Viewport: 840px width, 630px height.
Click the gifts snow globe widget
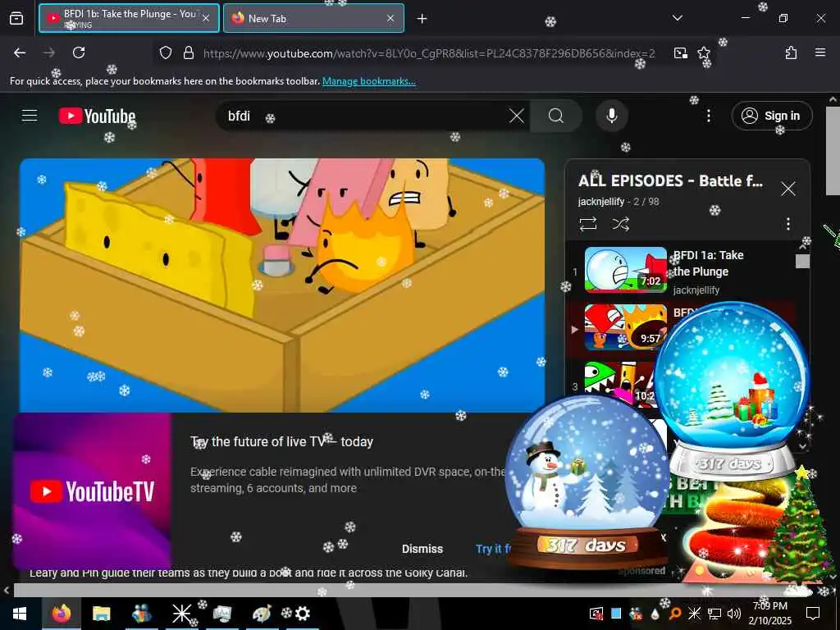pyautogui.click(x=732, y=389)
